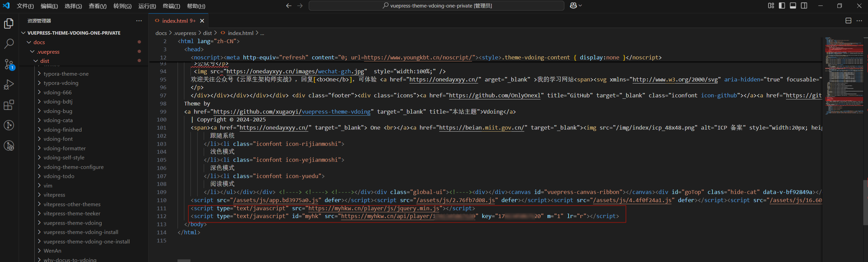The image size is (868, 262).
Task: Open the bottom history activity bar icon
Action: [9, 146]
